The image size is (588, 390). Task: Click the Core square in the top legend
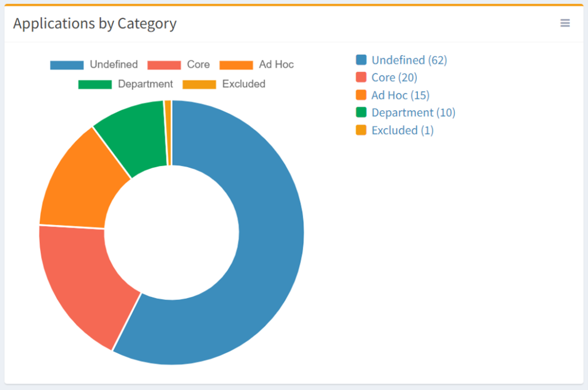(x=165, y=64)
